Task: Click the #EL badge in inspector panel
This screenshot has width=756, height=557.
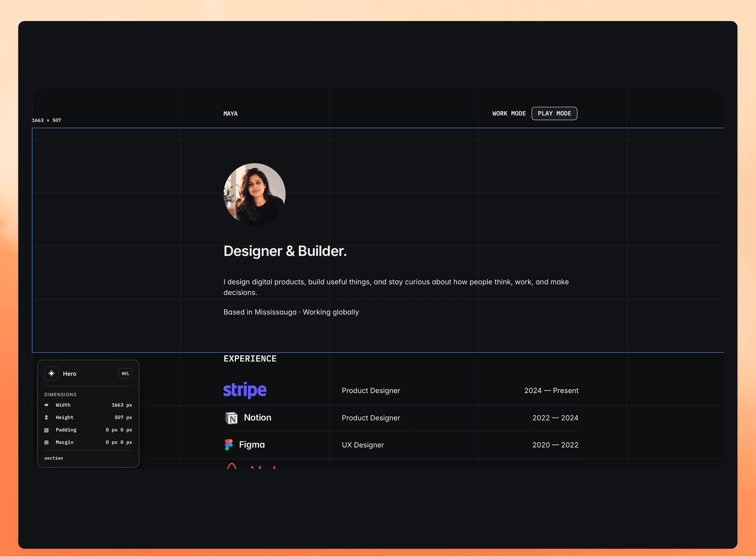Action: [x=126, y=374]
